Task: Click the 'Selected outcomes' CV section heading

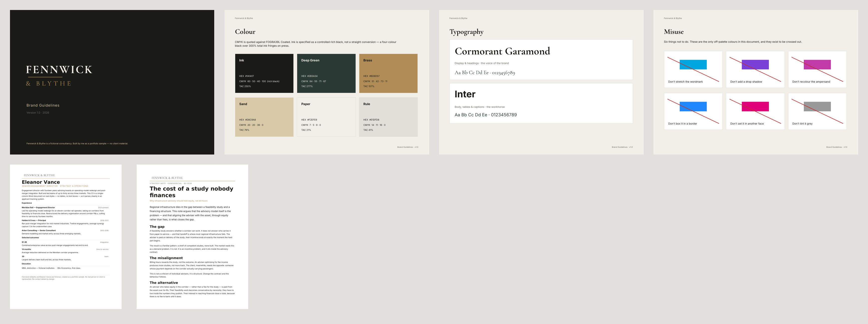Action: coord(30,237)
